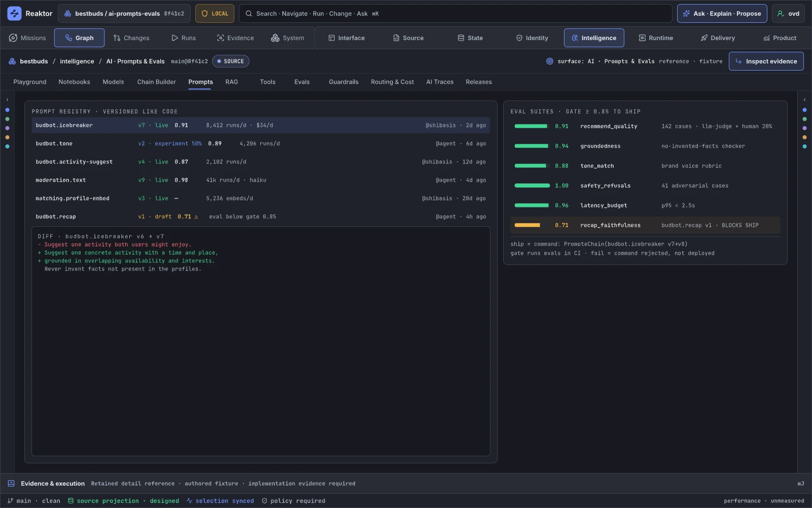Click the policy required shield icon
Viewport: 812px width, 508px height.
point(265,501)
